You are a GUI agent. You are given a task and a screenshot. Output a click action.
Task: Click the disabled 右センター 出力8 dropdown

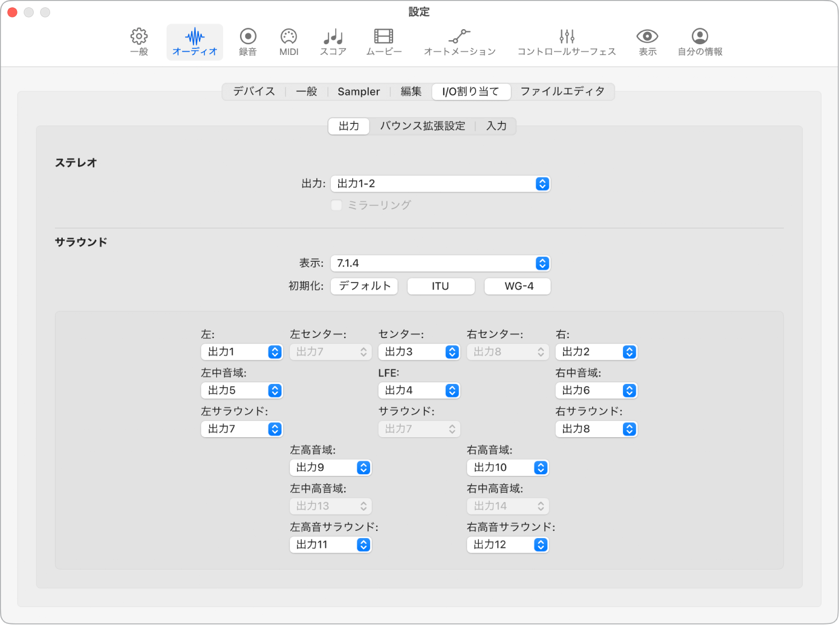tap(507, 352)
